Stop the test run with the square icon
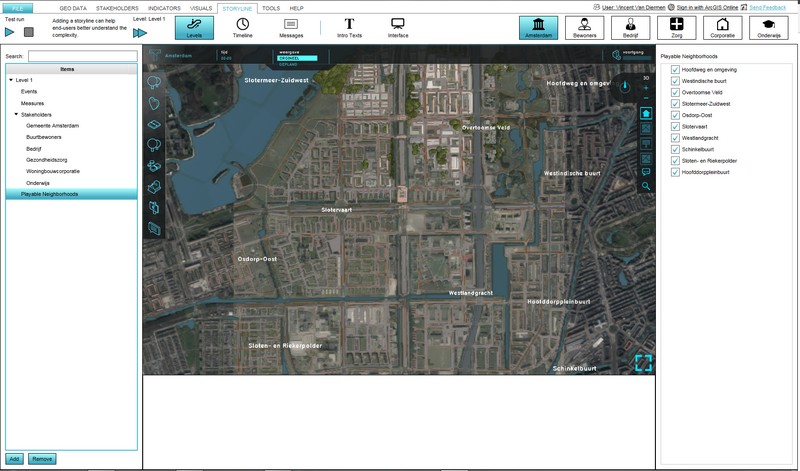The image size is (800, 471). (29, 32)
